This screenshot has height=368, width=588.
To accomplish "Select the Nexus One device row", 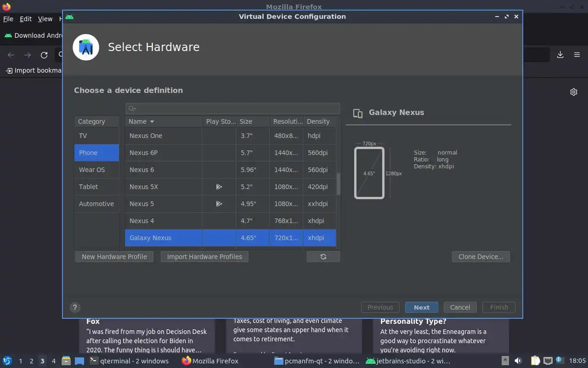I will 231,136.
